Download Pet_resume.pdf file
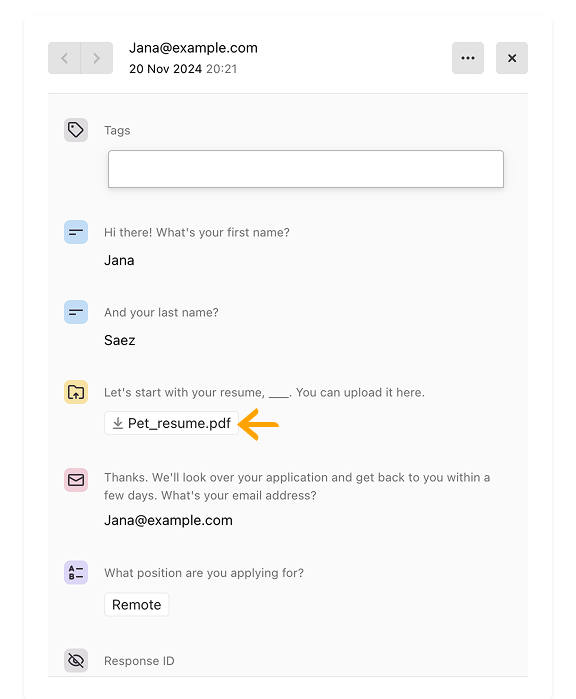Screen dimensions: 576x699 [x=172, y=423]
